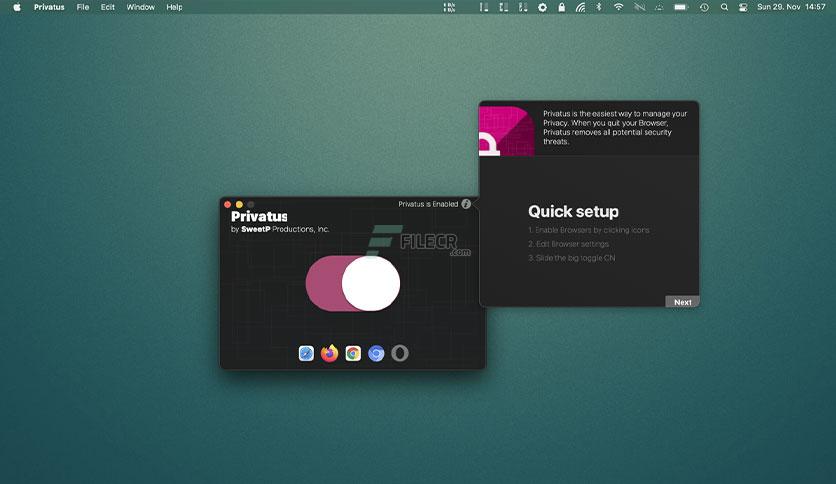Enable the Chromium browser icon

point(376,353)
